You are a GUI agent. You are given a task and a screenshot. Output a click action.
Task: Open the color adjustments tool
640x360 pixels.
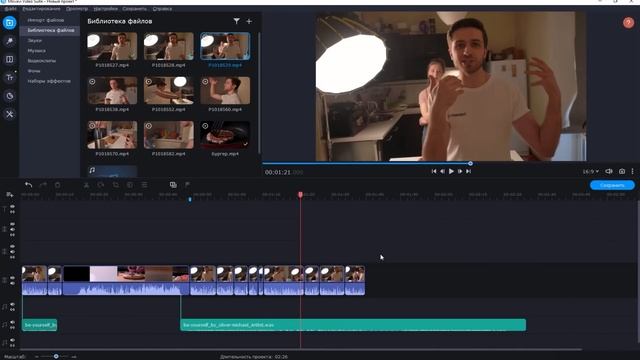[130, 185]
